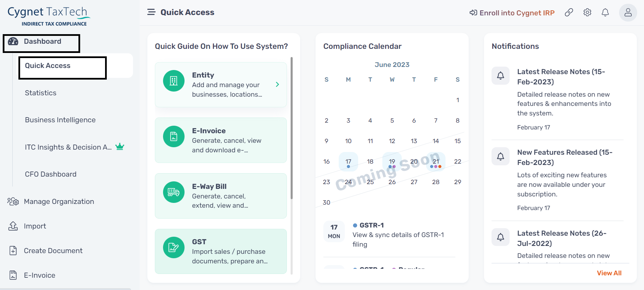644x290 pixels.
Task: Expand the Manage Organization menu
Action: 59,202
